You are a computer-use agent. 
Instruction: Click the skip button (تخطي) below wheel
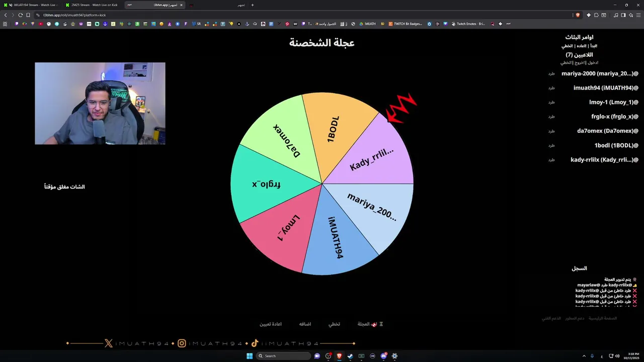tap(335, 324)
